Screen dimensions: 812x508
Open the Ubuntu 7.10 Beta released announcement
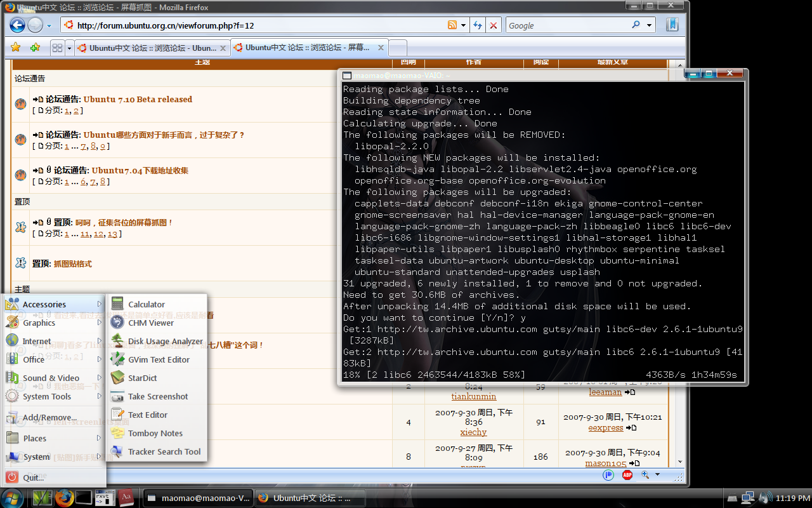[138, 99]
